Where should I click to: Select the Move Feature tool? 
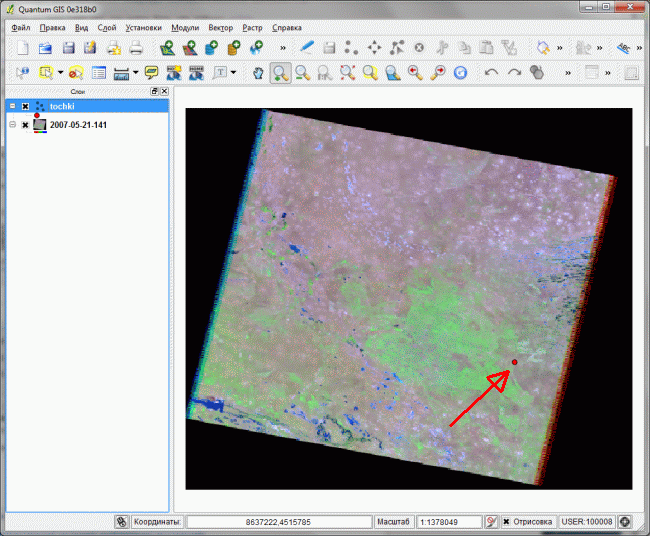pos(374,48)
